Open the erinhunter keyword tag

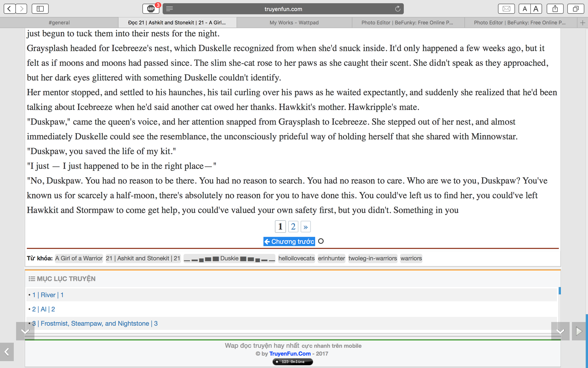331,259
